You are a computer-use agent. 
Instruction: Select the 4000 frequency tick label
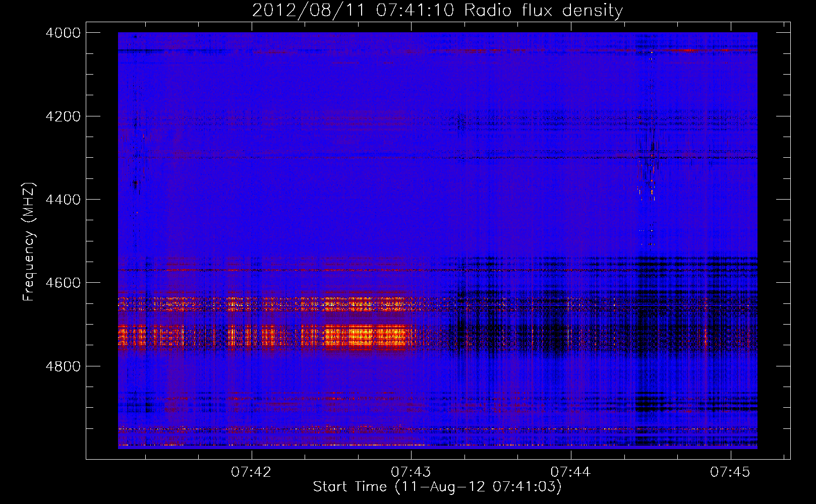click(x=63, y=33)
